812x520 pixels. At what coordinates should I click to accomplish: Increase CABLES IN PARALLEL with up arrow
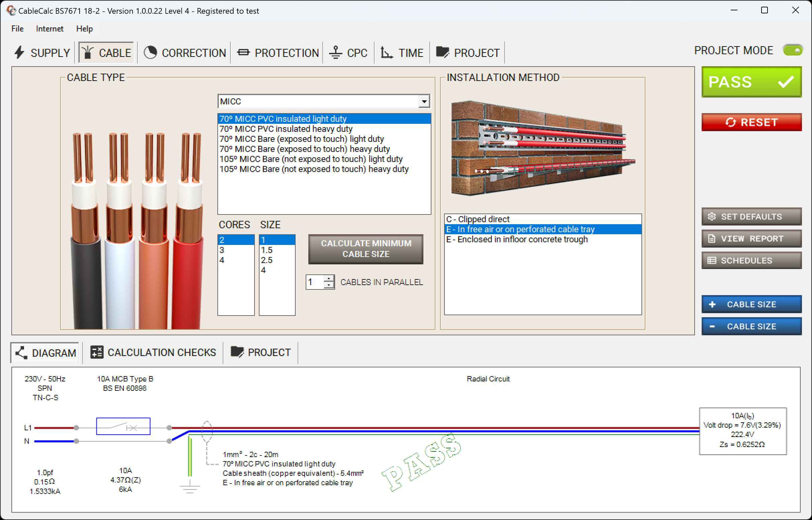click(329, 278)
